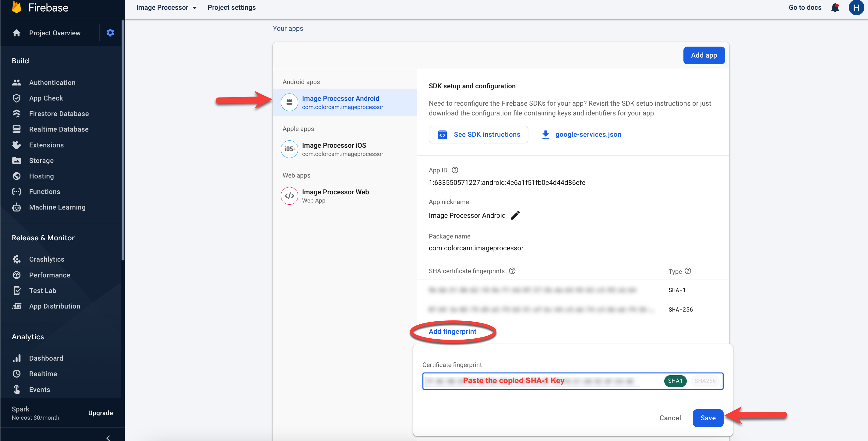The image size is (868, 441).
Task: Click the Extensions puzzle icon
Action: point(16,145)
